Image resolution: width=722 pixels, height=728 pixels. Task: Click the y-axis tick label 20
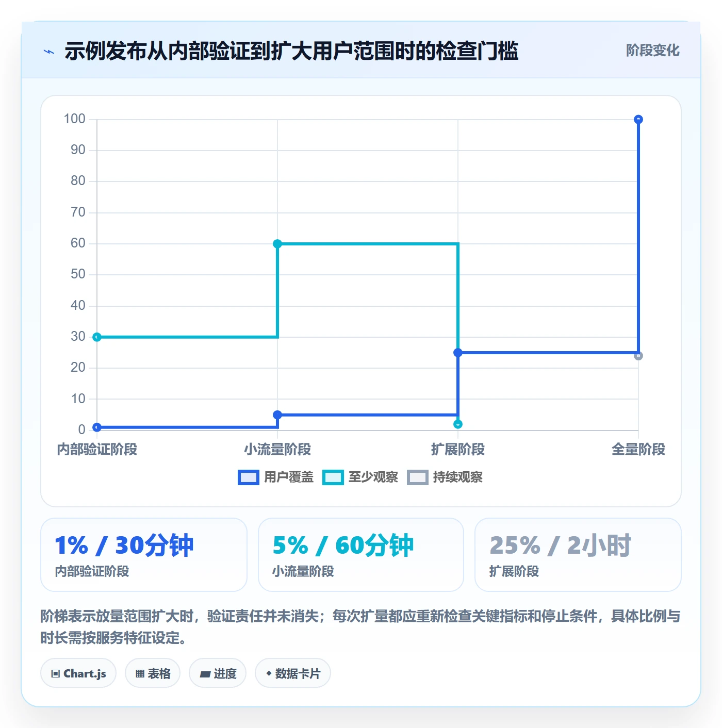[78, 368]
